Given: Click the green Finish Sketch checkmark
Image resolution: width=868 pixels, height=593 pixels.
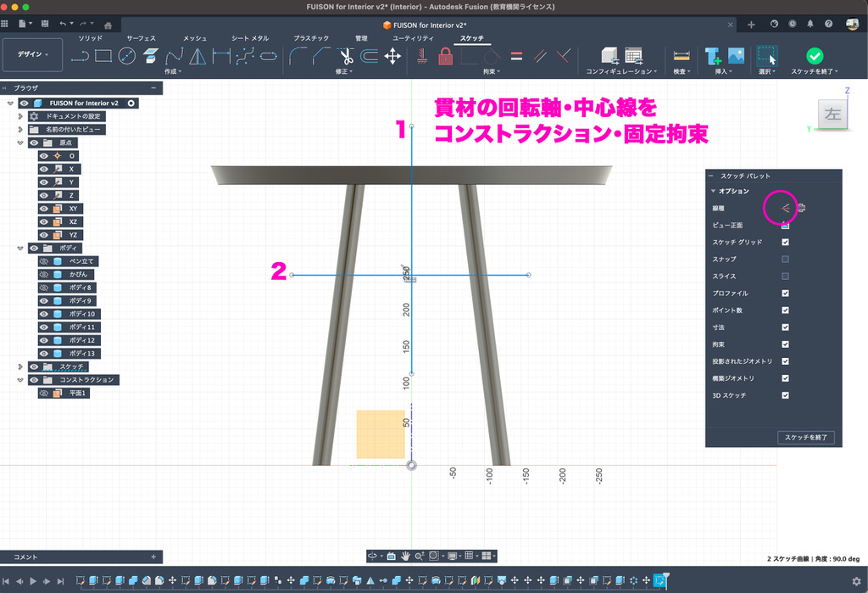Looking at the screenshot, I should (814, 56).
